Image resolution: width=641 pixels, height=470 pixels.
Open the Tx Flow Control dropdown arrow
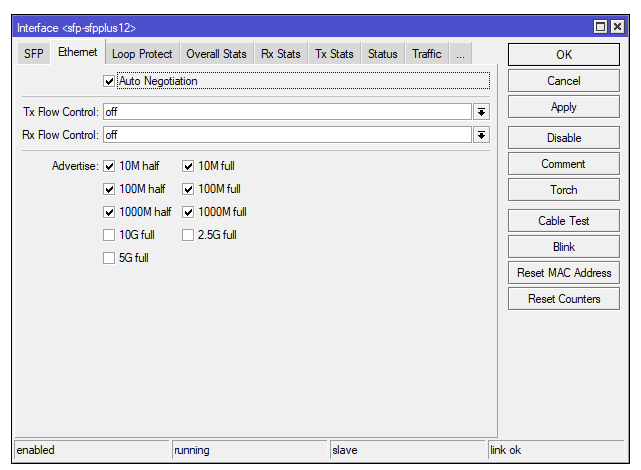point(482,112)
